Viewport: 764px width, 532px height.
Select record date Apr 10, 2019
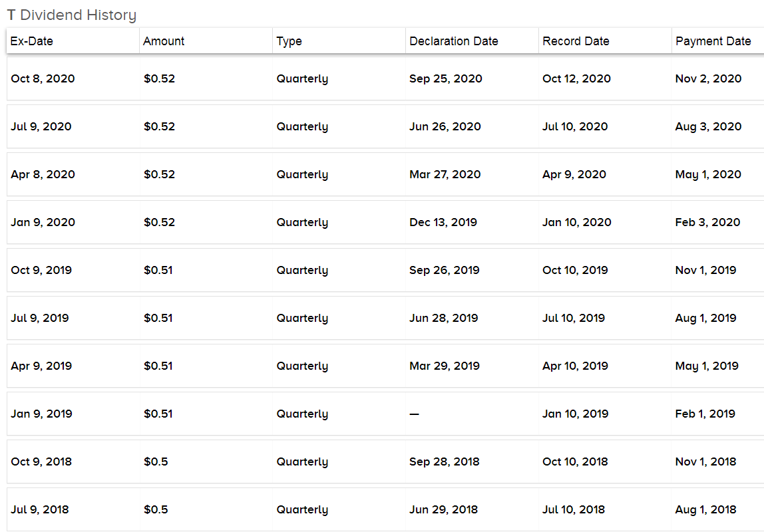click(x=575, y=366)
